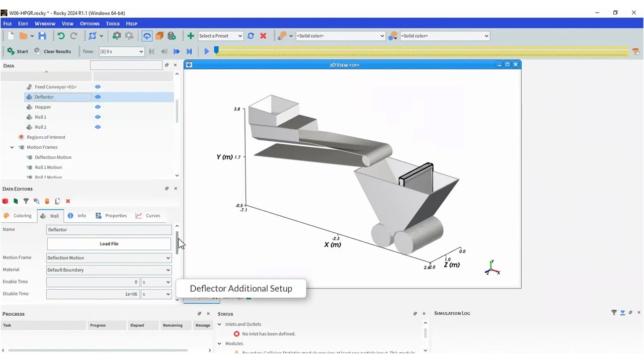Open the Select a Preset dropdown
The image size is (644, 362).
221,36
